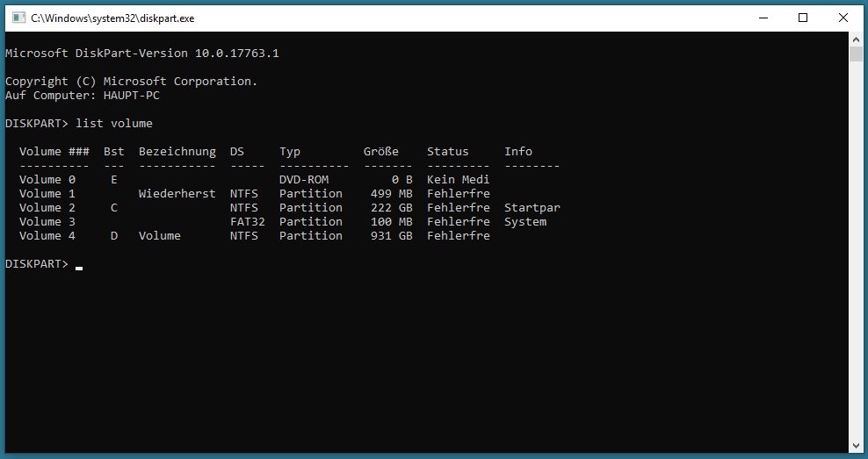Click the title text C:\Windows\system32\diskpart.exe
This screenshot has width=868, height=459.
(112, 18)
